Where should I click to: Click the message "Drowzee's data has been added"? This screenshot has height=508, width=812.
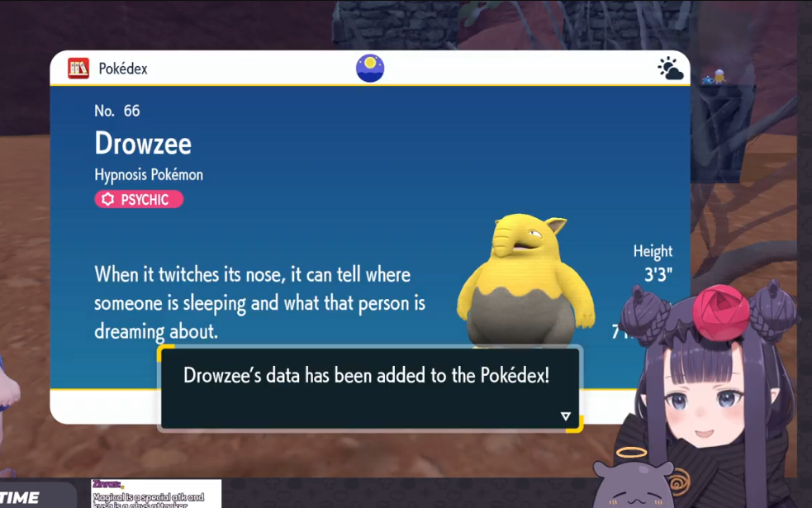pos(366,376)
